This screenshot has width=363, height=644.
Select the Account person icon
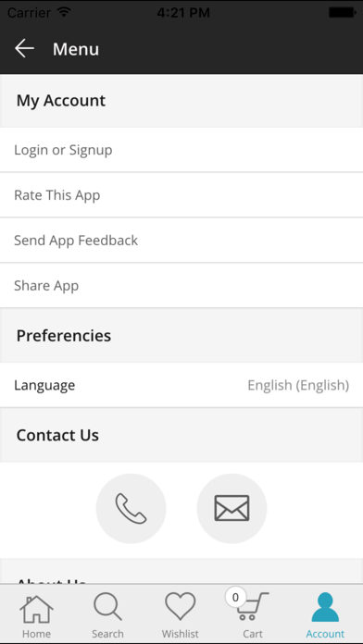click(x=325, y=607)
